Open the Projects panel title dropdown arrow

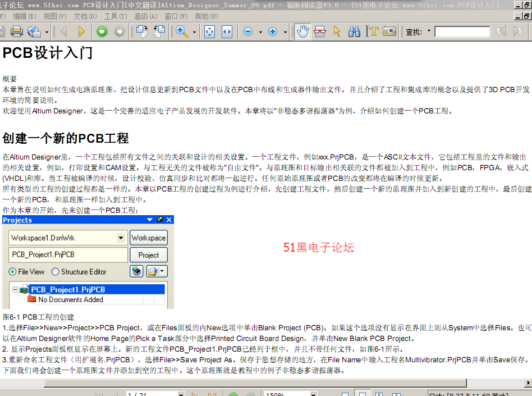[x=150, y=220]
